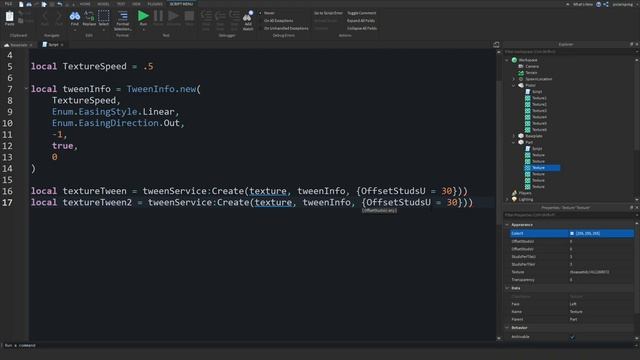Image resolution: width=640 pixels, height=360 pixels.
Task: Click the Filter Properties search field
Action: tap(568, 215)
